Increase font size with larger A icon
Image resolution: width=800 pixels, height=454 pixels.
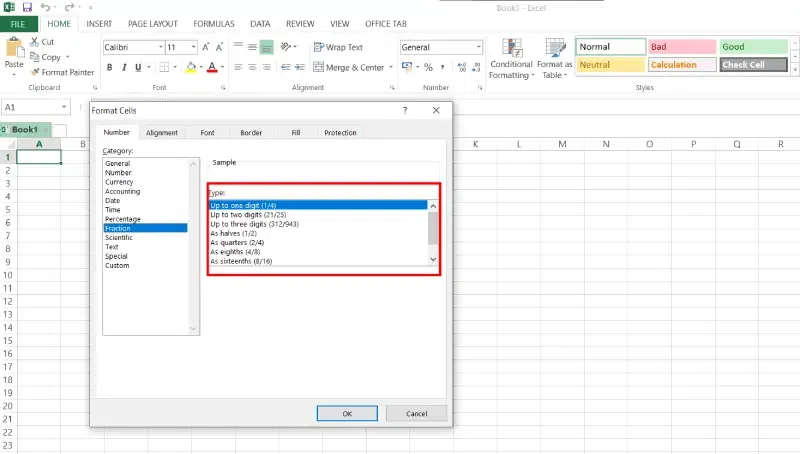[206, 47]
